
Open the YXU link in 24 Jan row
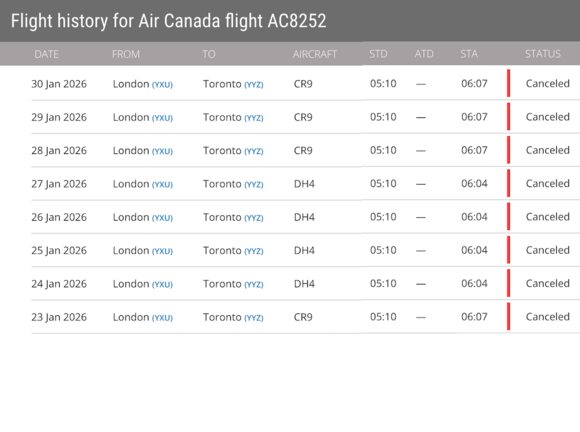[x=162, y=284]
